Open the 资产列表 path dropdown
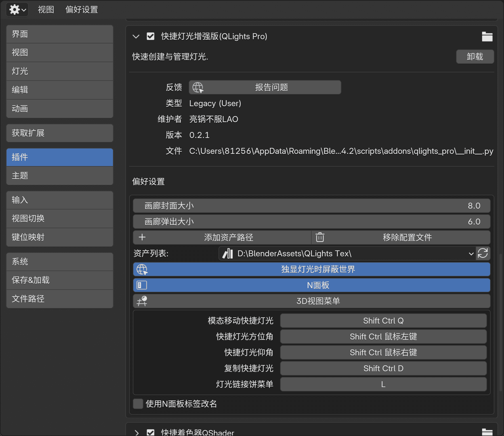This screenshot has width=504, height=436. coord(347,253)
